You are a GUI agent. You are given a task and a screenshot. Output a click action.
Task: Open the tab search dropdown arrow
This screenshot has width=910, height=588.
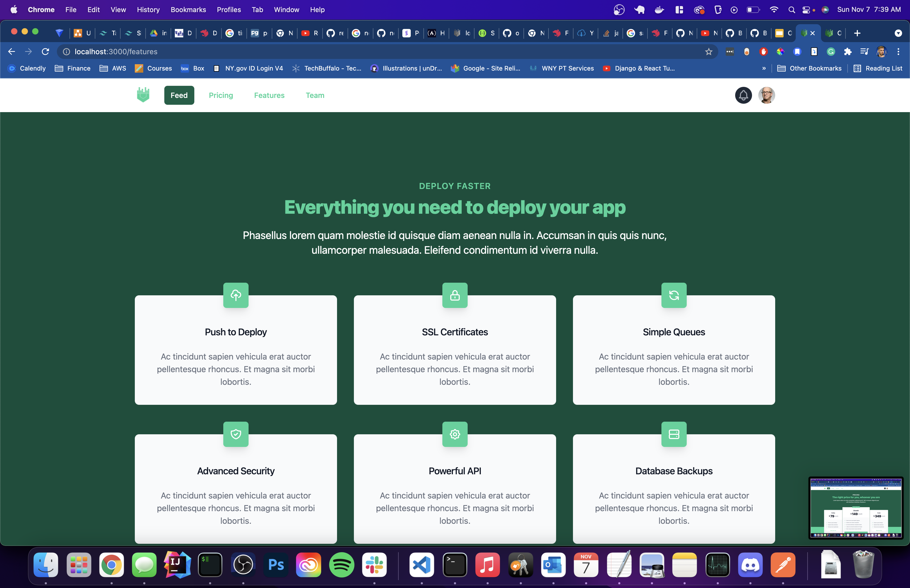click(x=898, y=33)
